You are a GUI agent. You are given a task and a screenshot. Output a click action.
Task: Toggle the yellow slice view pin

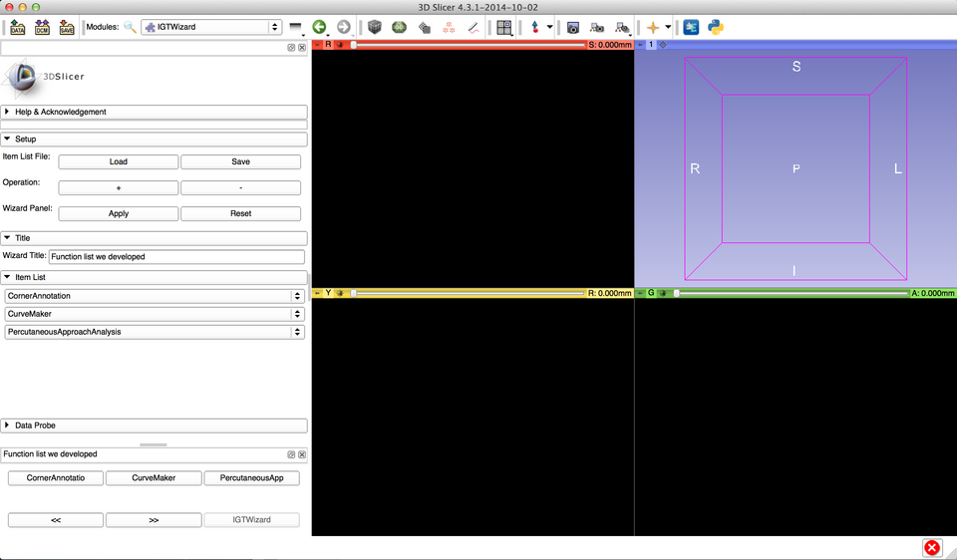318,293
